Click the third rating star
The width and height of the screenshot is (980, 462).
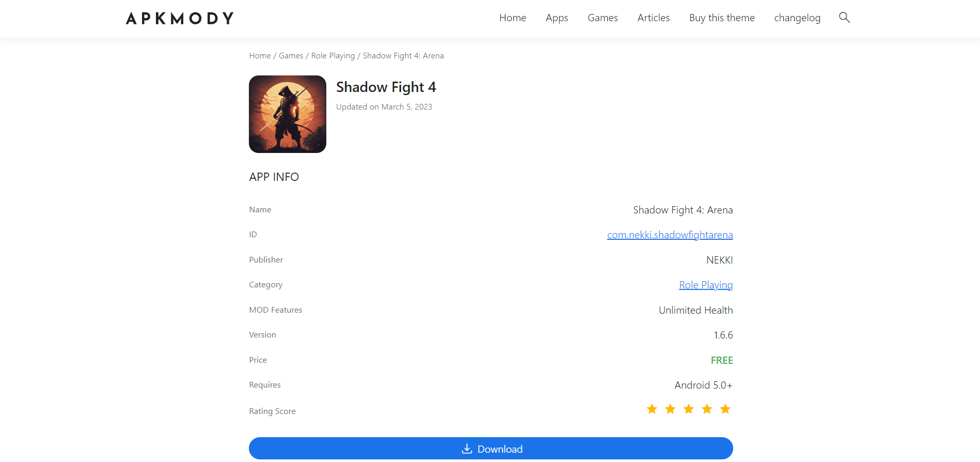click(x=689, y=409)
